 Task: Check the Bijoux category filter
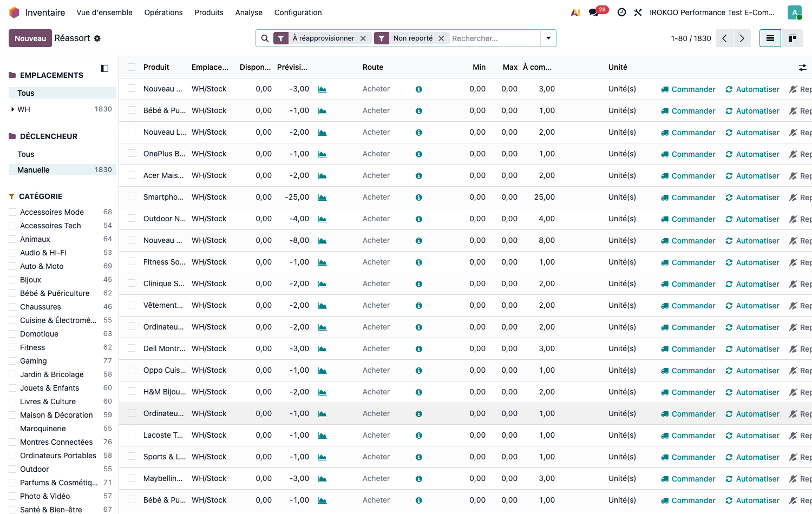12,280
